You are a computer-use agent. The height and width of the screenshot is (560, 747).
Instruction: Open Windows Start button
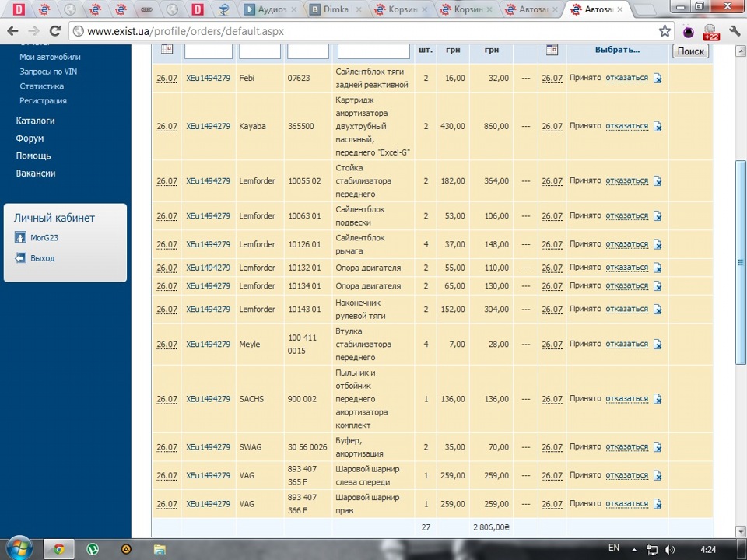click(x=19, y=548)
